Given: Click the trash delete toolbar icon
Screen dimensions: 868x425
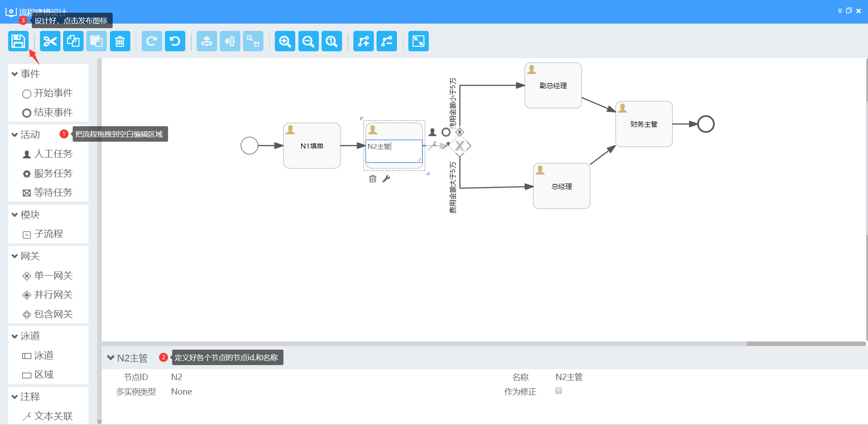Looking at the screenshot, I should coord(120,41).
